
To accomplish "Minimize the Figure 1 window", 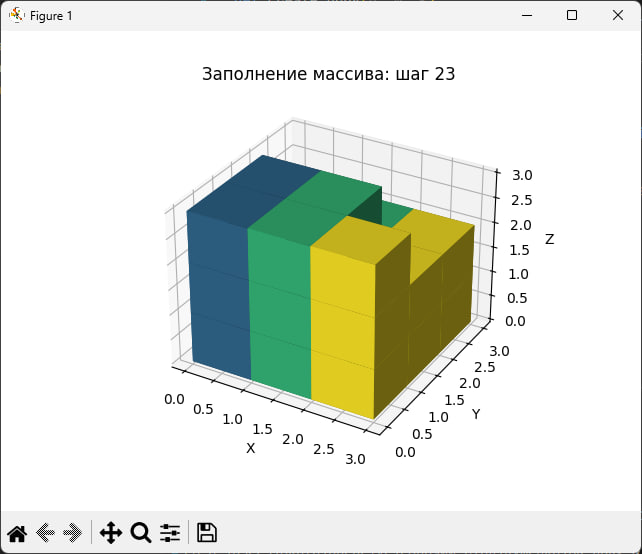I will click(x=527, y=16).
